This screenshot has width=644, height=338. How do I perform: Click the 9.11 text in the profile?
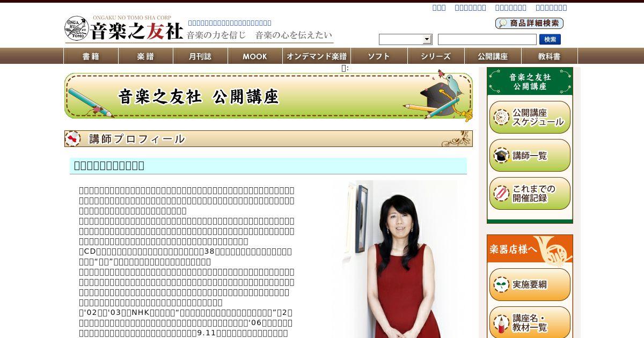(207, 333)
